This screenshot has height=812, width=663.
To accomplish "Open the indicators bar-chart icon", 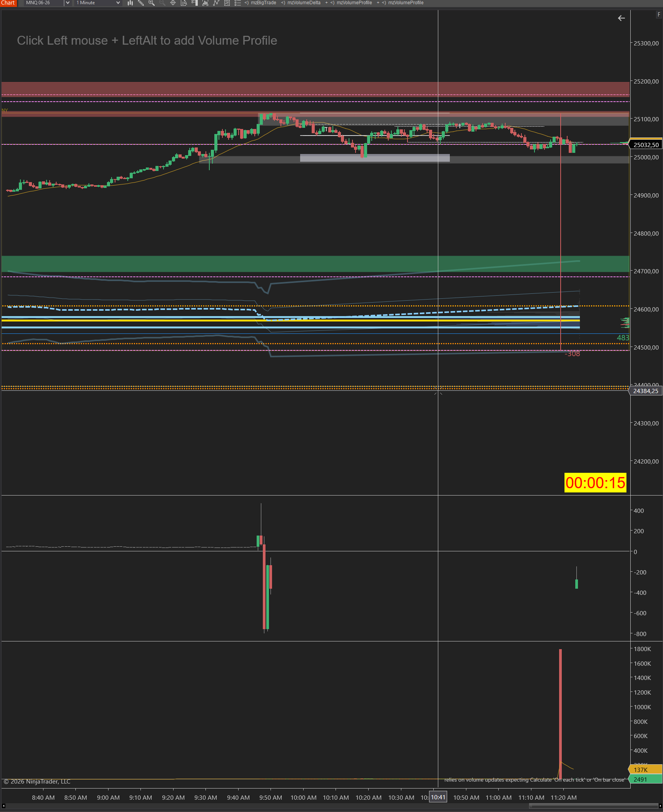I will (205, 3).
